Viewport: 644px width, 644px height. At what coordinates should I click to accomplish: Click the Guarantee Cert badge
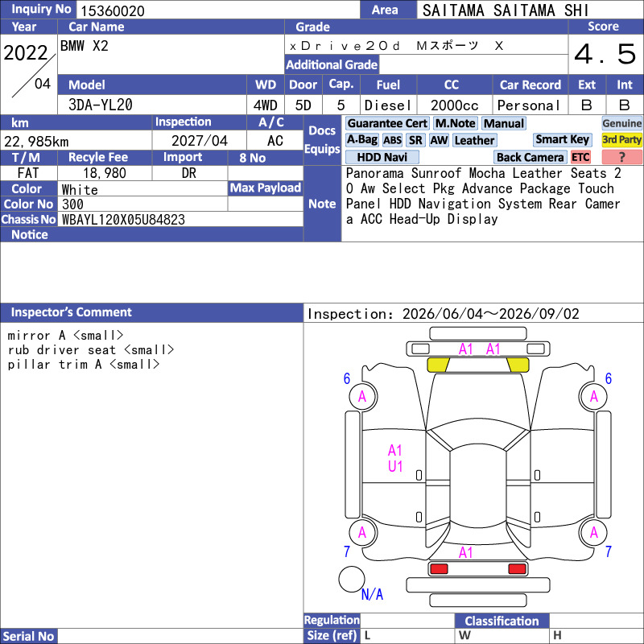(x=387, y=123)
